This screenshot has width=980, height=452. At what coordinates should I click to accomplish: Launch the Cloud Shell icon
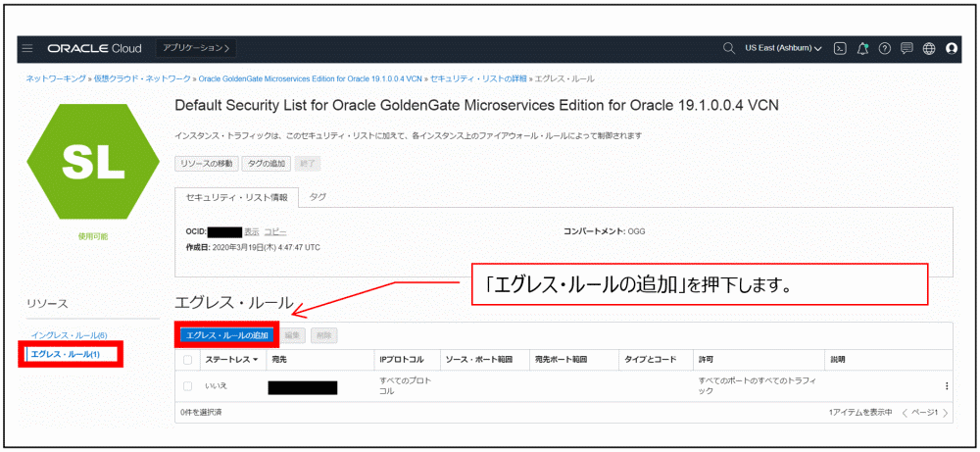(x=841, y=49)
